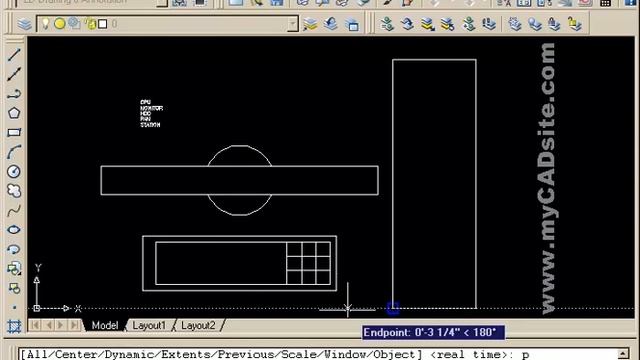
Task: Select the Polyline tool
Action: (x=14, y=94)
